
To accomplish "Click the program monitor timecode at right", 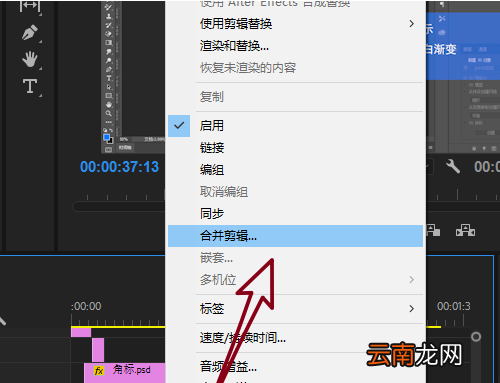I will [x=487, y=167].
